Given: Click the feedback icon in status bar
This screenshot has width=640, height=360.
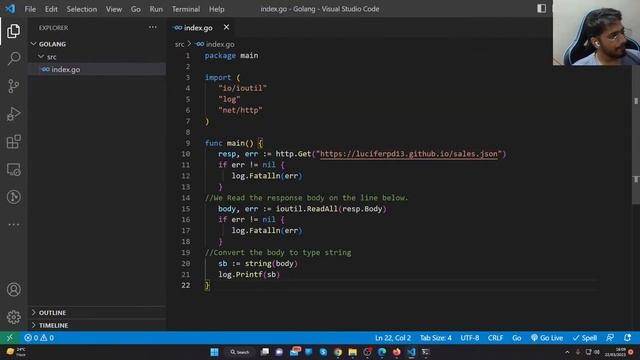Looking at the screenshot, I should (610, 338).
